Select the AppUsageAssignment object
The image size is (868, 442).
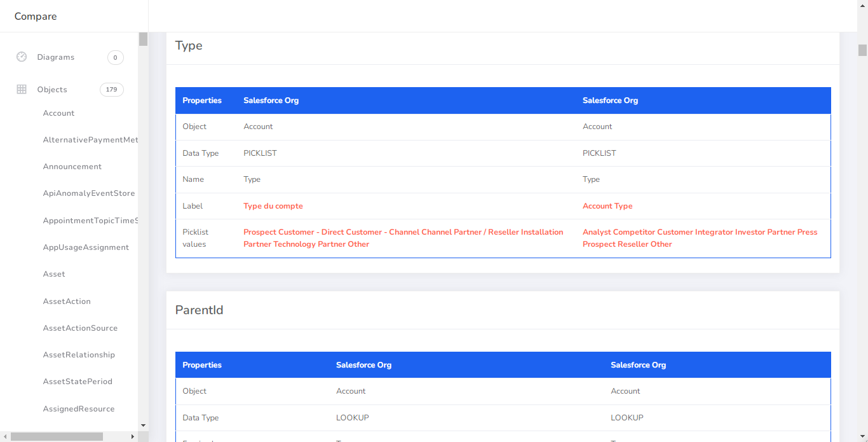[x=86, y=247]
